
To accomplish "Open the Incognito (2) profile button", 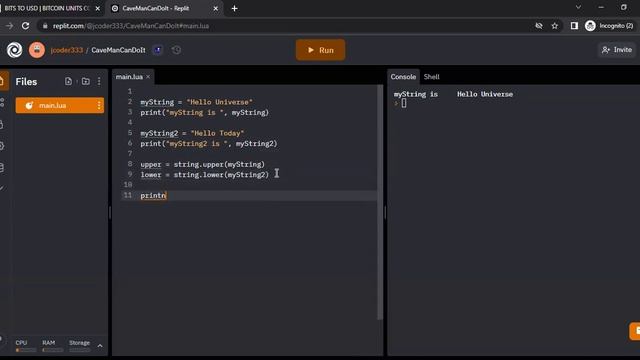I will [610, 26].
